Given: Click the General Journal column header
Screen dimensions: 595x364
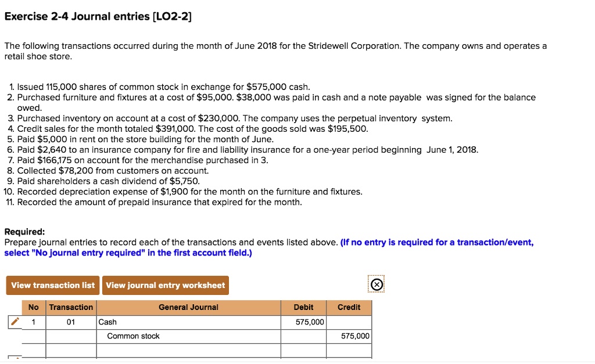Looking at the screenshot, I should [189, 307].
